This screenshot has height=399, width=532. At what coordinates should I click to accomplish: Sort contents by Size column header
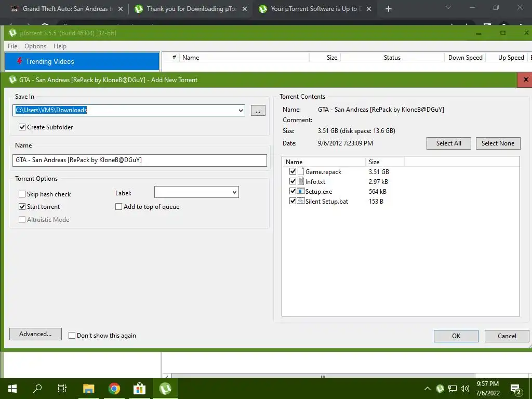click(x=385, y=162)
